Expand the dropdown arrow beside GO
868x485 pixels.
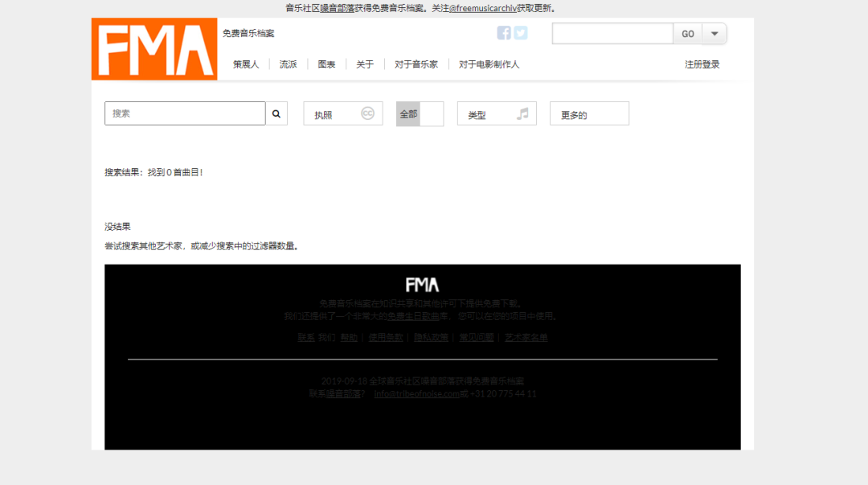click(714, 34)
